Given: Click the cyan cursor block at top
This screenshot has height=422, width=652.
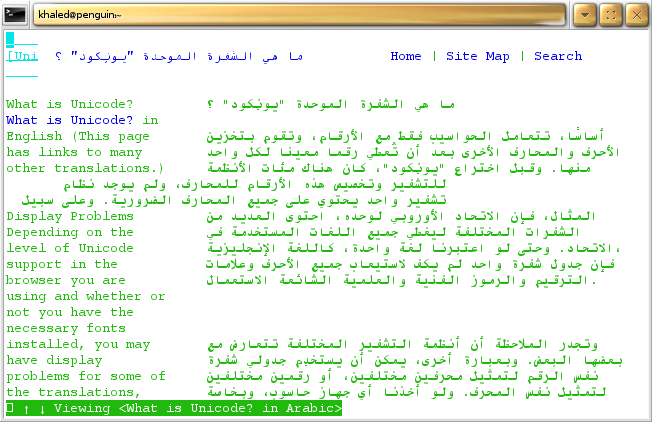Looking at the screenshot, I should [10, 40].
